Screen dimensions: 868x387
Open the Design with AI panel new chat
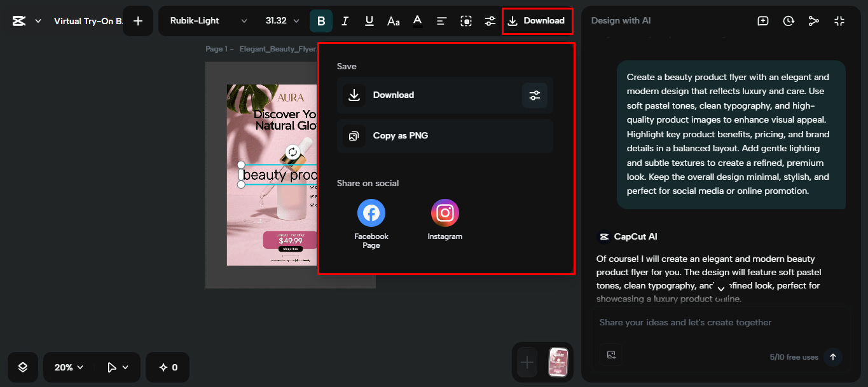762,20
